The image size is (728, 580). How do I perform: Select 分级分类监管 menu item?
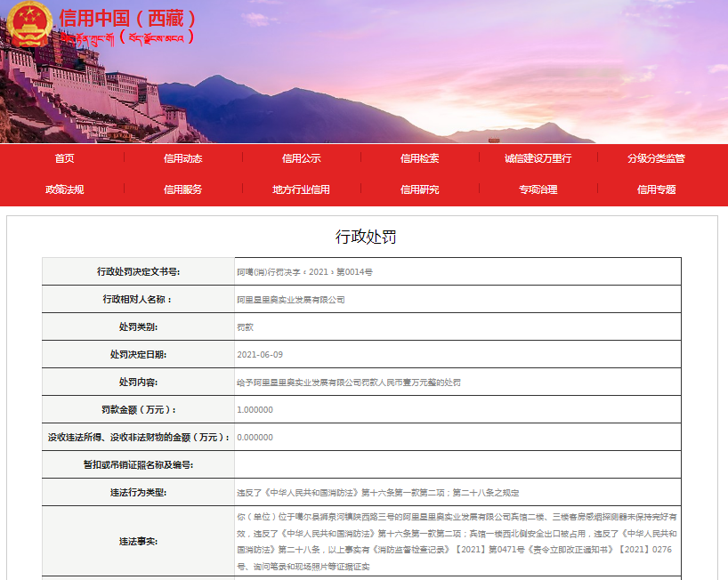[657, 158]
